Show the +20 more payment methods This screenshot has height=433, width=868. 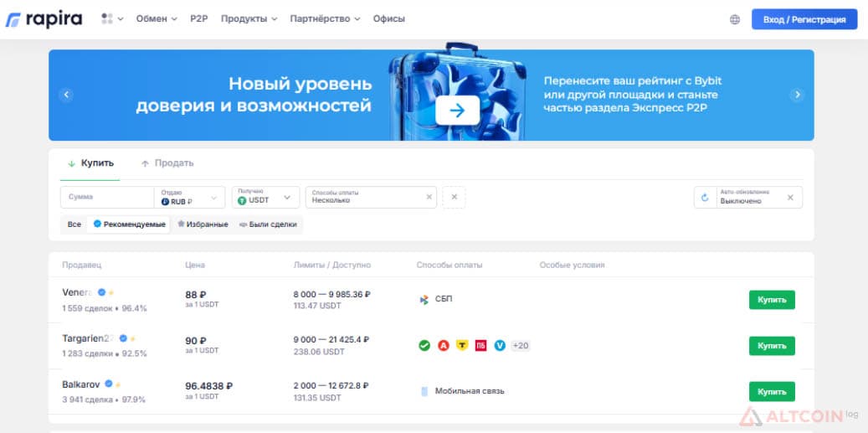tap(521, 346)
